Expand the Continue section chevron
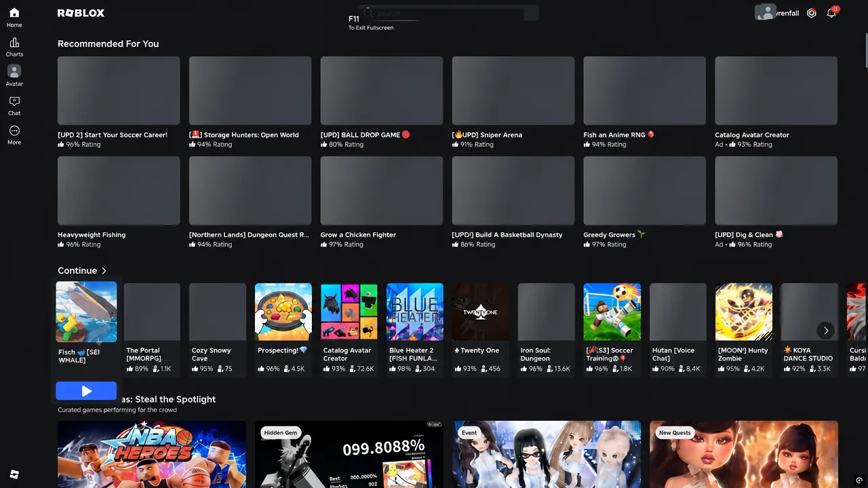This screenshot has width=868, height=488. [104, 270]
